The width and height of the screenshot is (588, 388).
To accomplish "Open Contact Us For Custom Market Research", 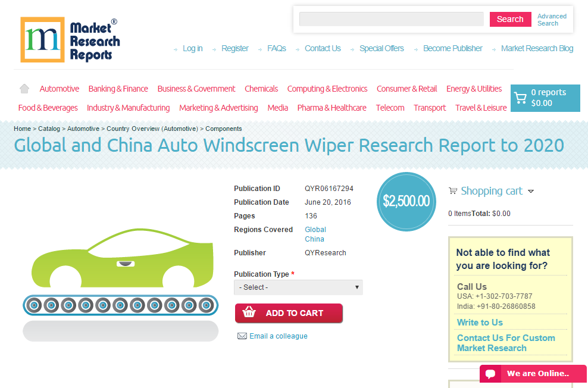I will [506, 343].
